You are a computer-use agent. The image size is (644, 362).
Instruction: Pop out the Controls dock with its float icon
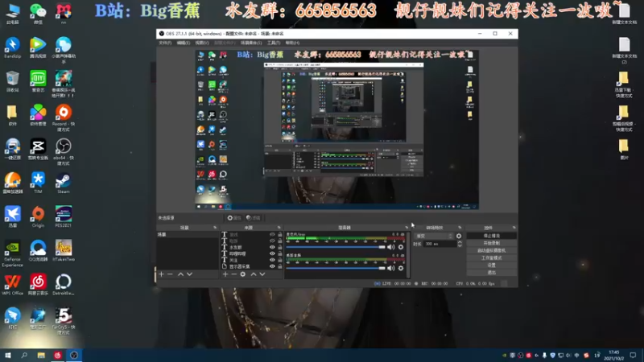point(514,228)
